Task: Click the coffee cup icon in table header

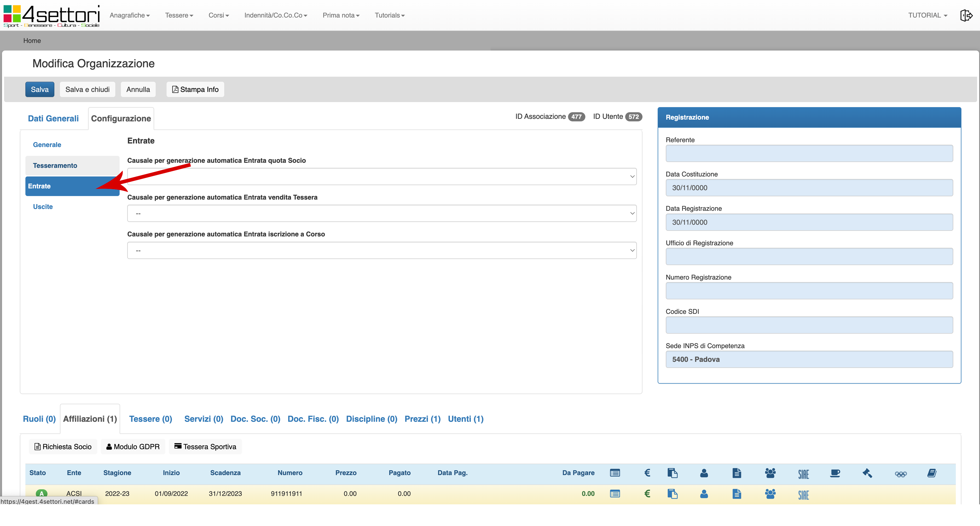Action: pos(835,473)
